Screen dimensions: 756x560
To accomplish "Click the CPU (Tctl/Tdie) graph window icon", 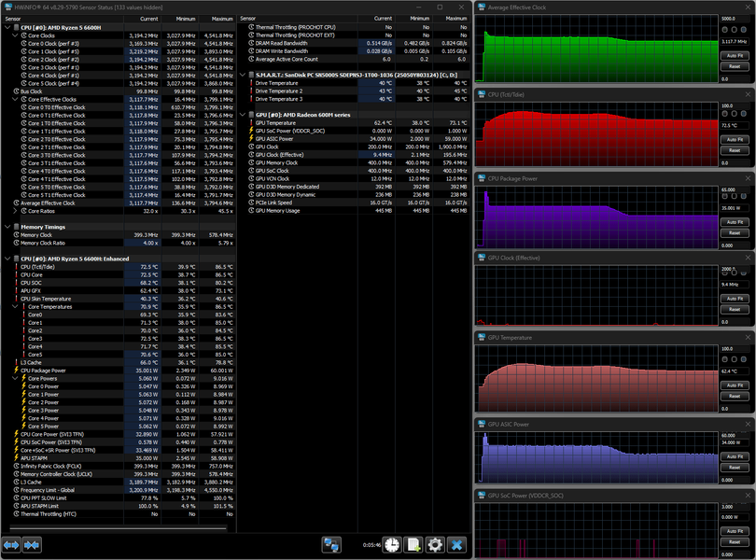I will [x=482, y=94].
